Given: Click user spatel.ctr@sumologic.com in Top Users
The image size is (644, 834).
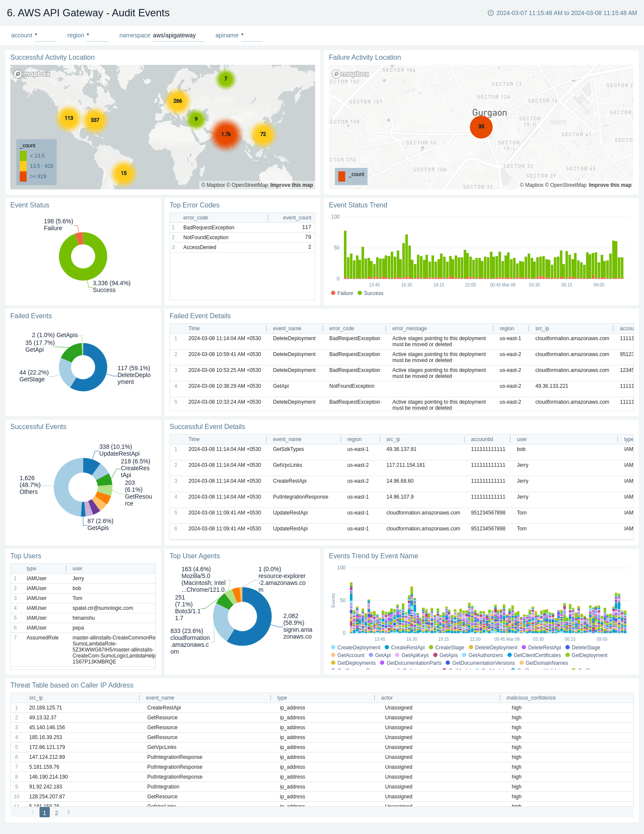Looking at the screenshot, I should point(103,608).
